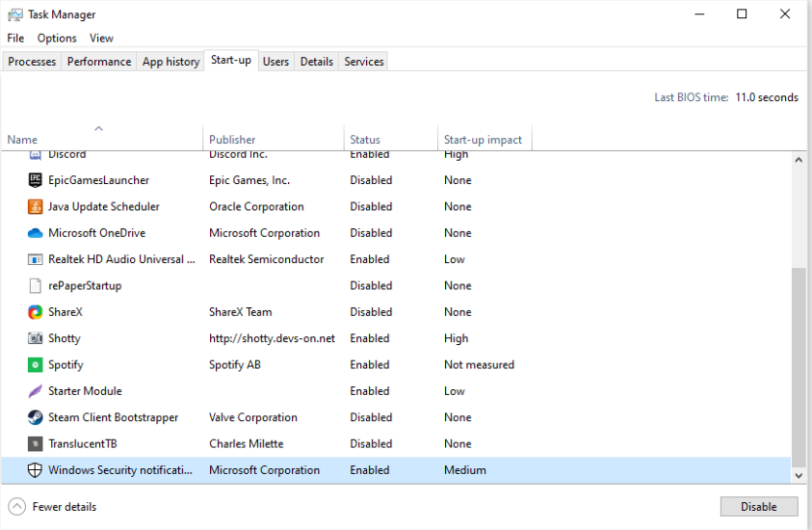Viewport: 812px width, 530px height.
Task: Click the Windows Security shield icon
Action: tap(35, 470)
